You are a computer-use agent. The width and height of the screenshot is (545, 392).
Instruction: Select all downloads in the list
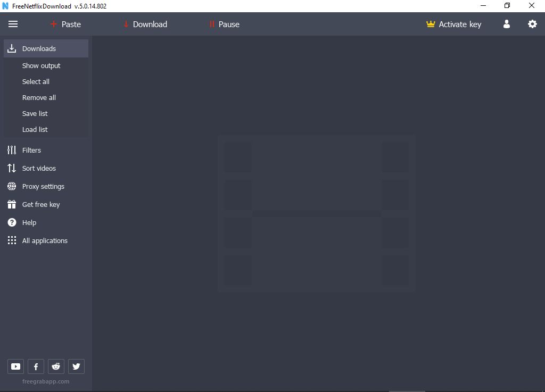(x=36, y=81)
